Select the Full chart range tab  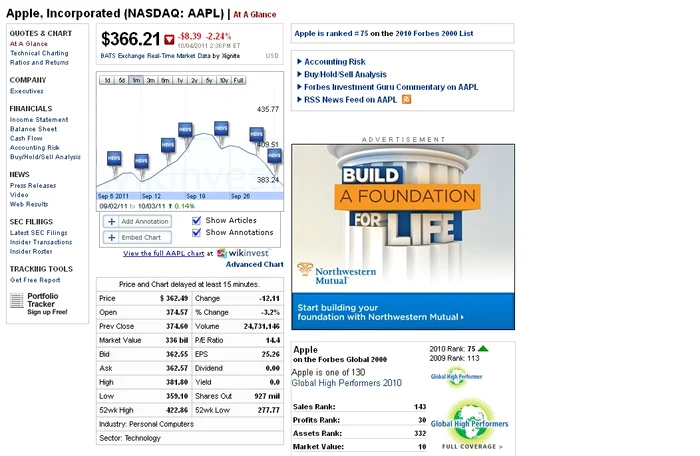click(x=239, y=80)
